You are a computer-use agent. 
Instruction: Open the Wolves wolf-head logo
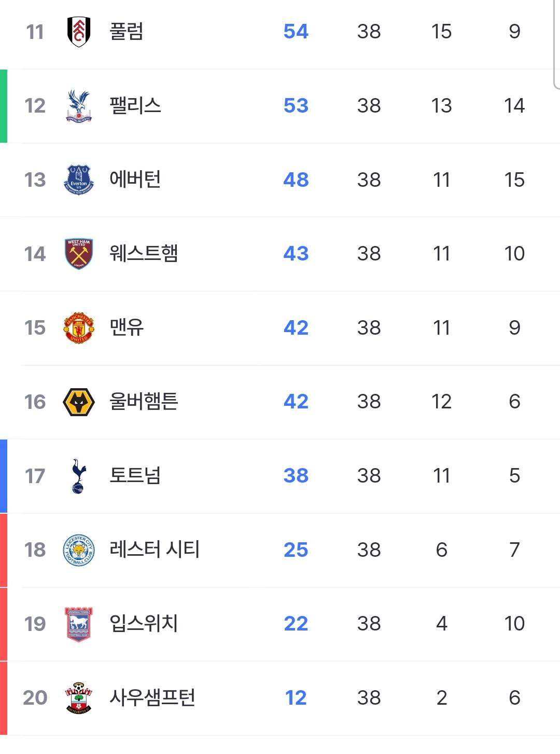pos(79,402)
